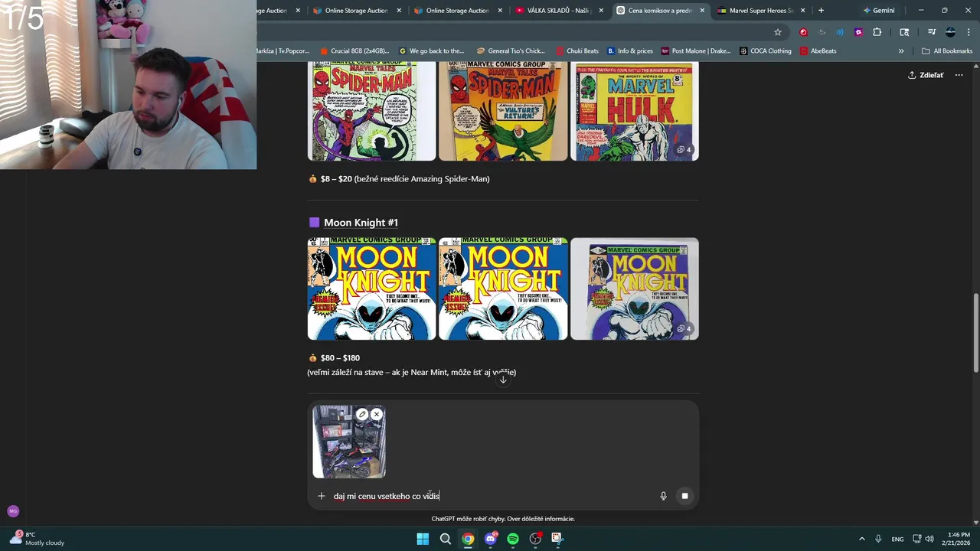Screen dimensions: 980x551
Task: Open the ENG language switcher
Action: [897, 539]
